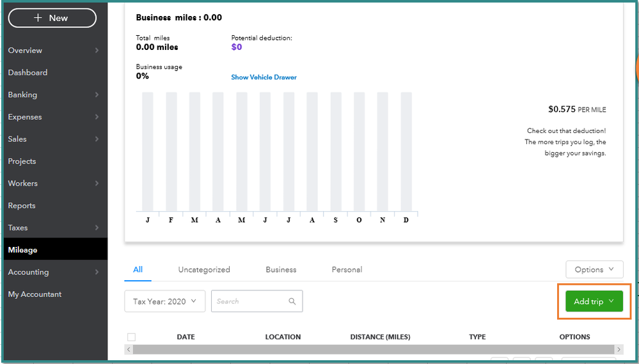Tick the select-all trips checkbox

pos(131,337)
